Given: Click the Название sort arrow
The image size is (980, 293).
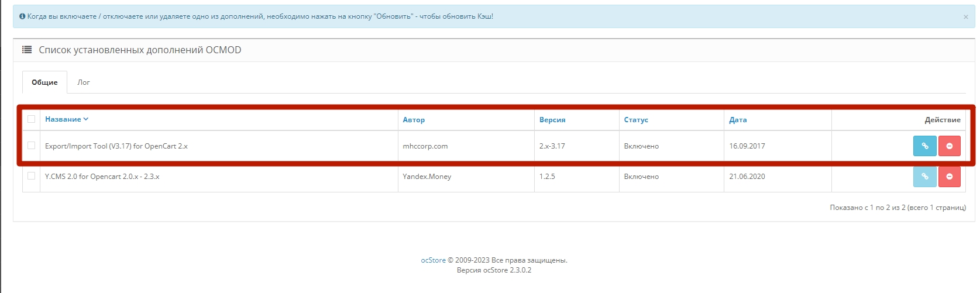Looking at the screenshot, I should click(86, 119).
